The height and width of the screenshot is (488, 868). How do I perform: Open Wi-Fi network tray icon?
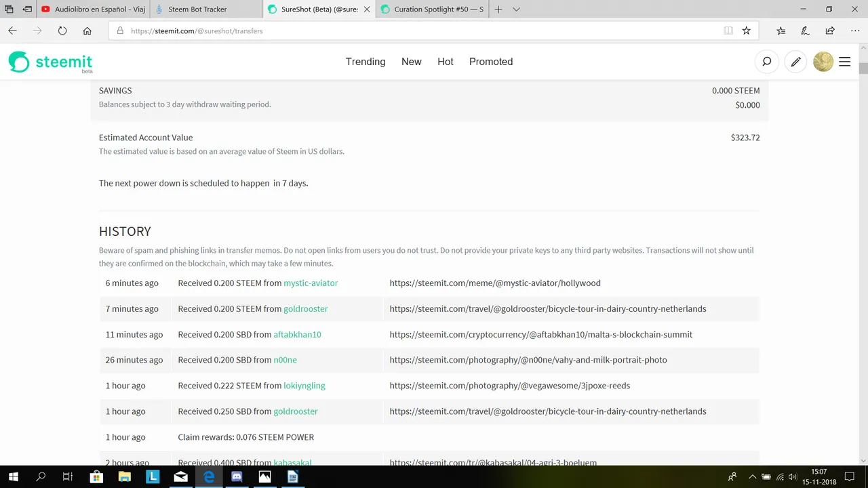(780, 476)
